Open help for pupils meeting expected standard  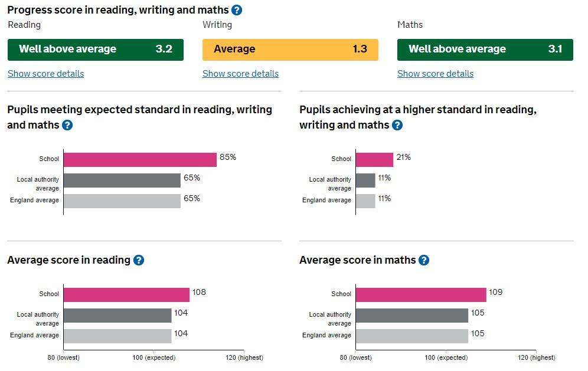click(67, 125)
